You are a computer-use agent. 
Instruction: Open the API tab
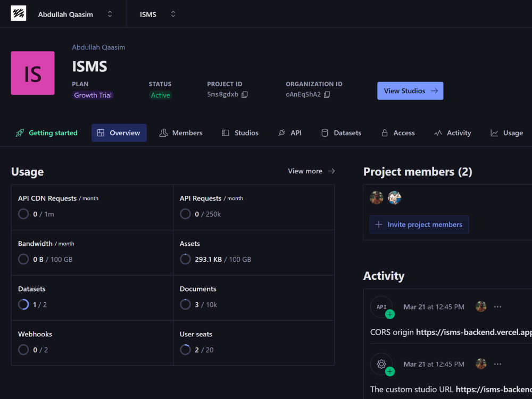click(290, 133)
